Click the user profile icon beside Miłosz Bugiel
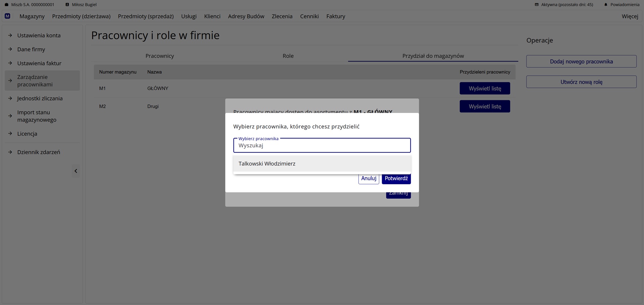 pos(67,5)
